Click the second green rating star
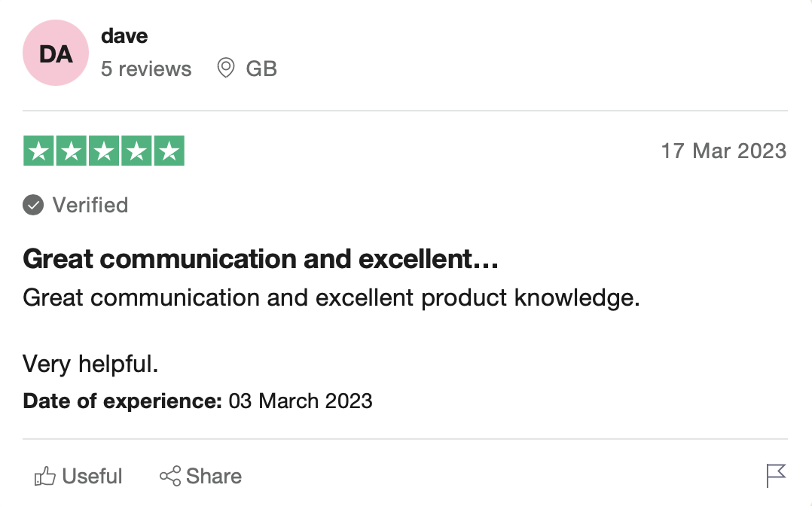Viewport: 812px width, 506px height. [72, 151]
